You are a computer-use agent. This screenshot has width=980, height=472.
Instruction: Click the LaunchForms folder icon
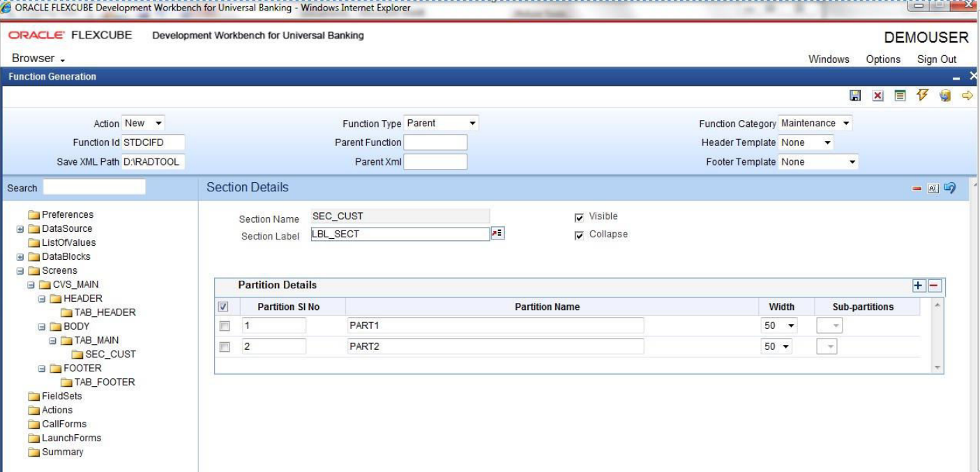pos(33,438)
